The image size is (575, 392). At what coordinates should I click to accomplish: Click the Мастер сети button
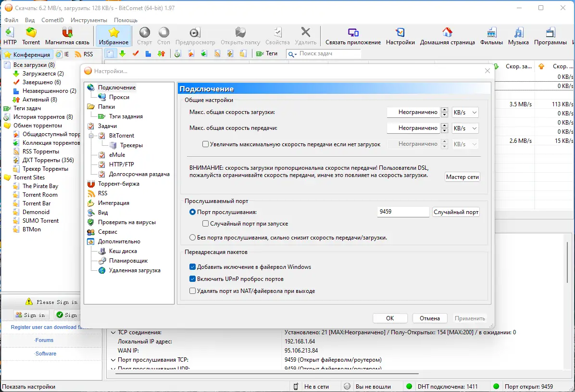point(462,177)
